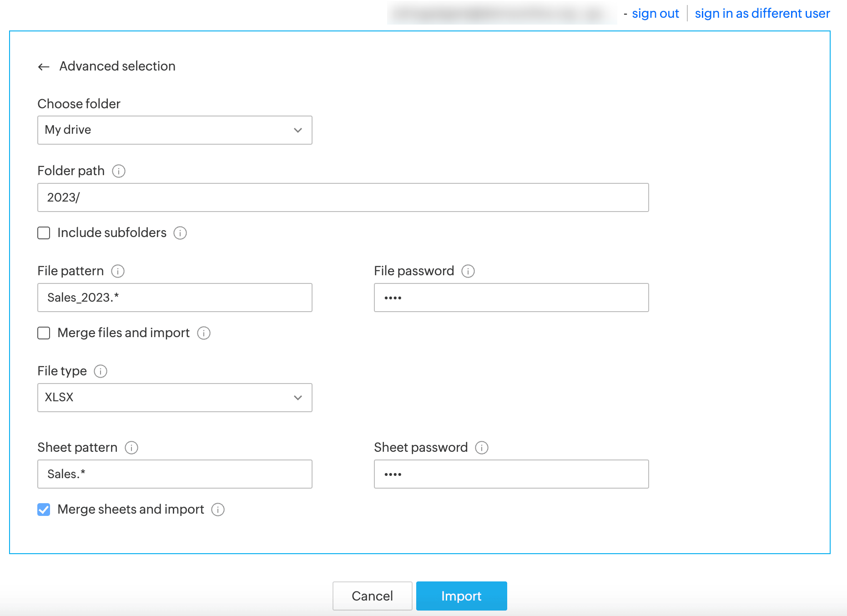The width and height of the screenshot is (847, 616).
Task: Click the Advanced selection heading text
Action: coord(117,66)
